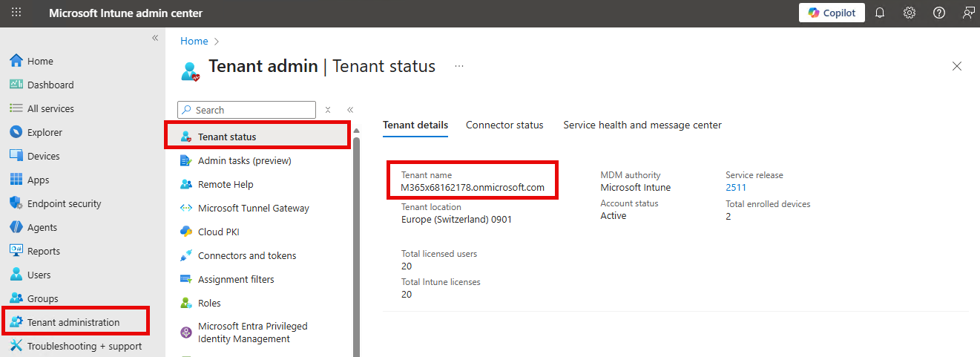This screenshot has width=980, height=357.
Task: Click the All services list icon
Action: (x=16, y=108)
